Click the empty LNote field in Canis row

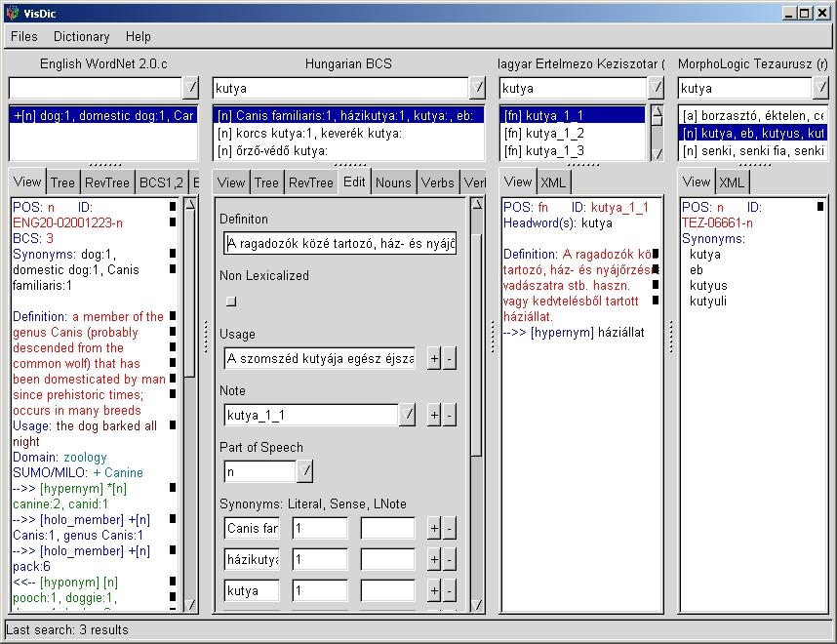click(x=387, y=528)
